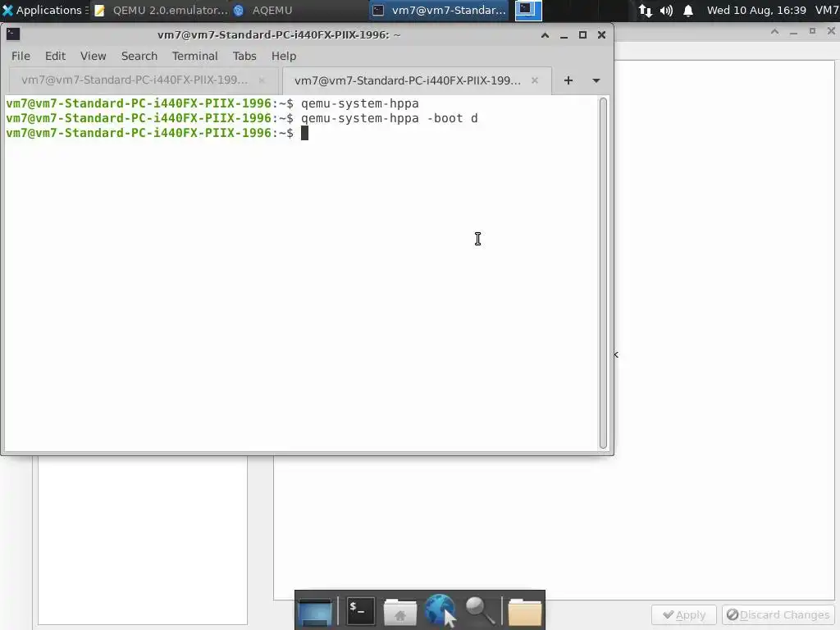Open the Terminal menu
This screenshot has height=630, width=840.
tap(194, 57)
